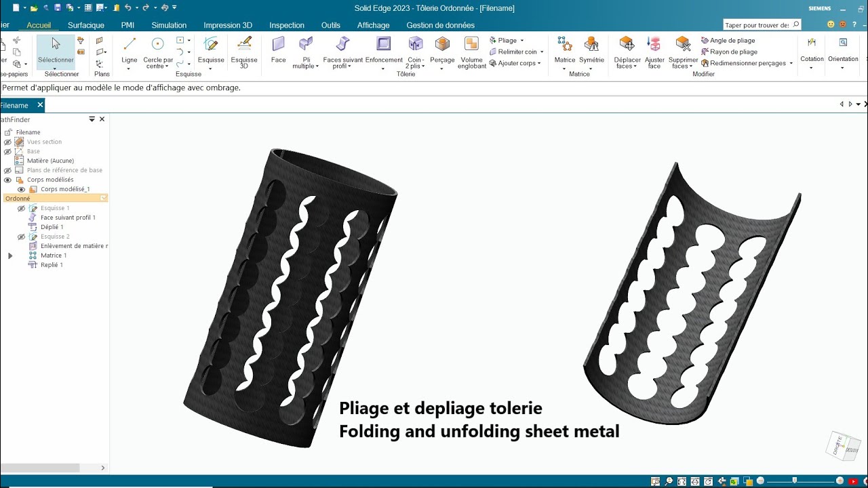Switch to the Simulation tab
This screenshot has height=488, width=868.
point(169,25)
